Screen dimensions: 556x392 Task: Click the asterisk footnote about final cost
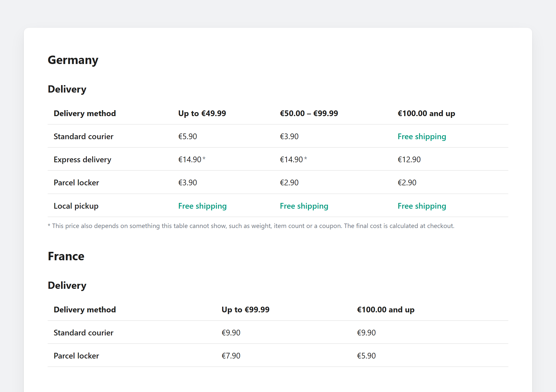pos(251,226)
